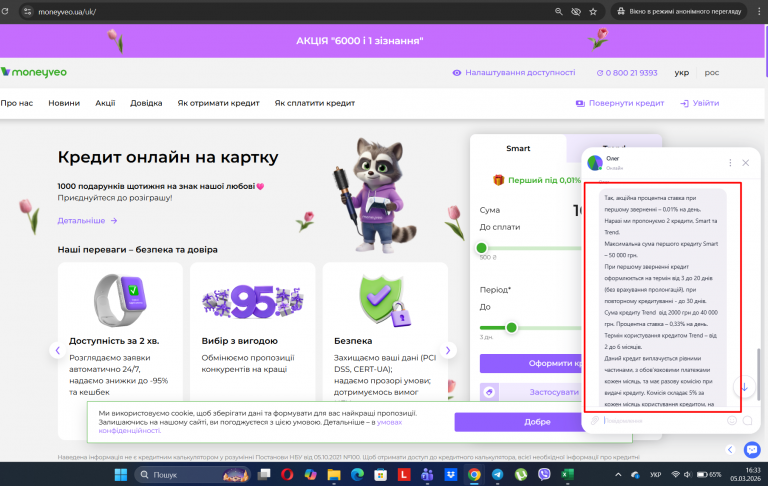The width and height of the screenshot is (768, 486).
Task: Accept cookies with Добре button
Action: pyautogui.click(x=518, y=422)
